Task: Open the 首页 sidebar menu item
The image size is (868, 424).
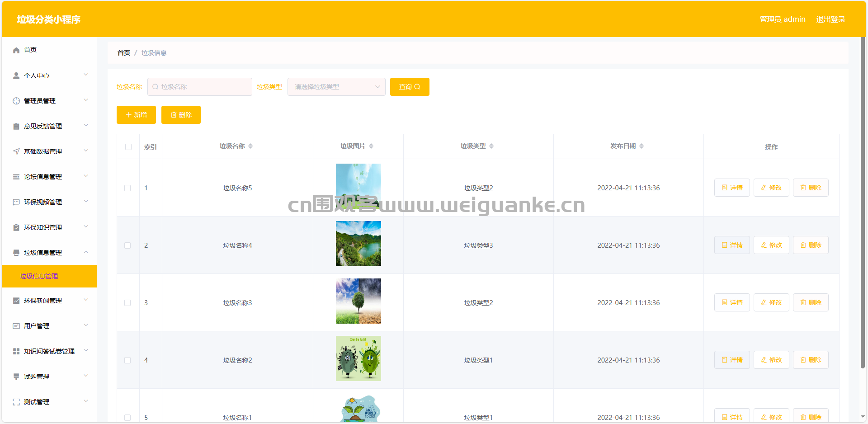Action: click(x=49, y=50)
